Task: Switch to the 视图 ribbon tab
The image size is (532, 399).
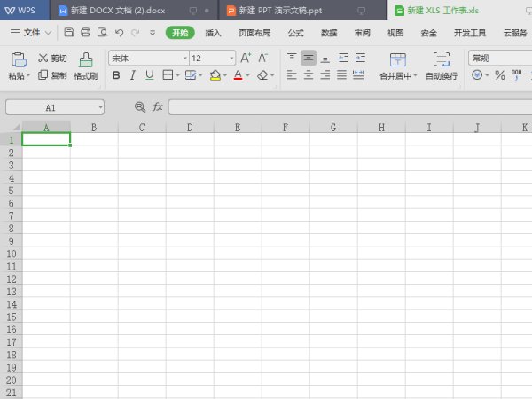Action: coord(395,33)
